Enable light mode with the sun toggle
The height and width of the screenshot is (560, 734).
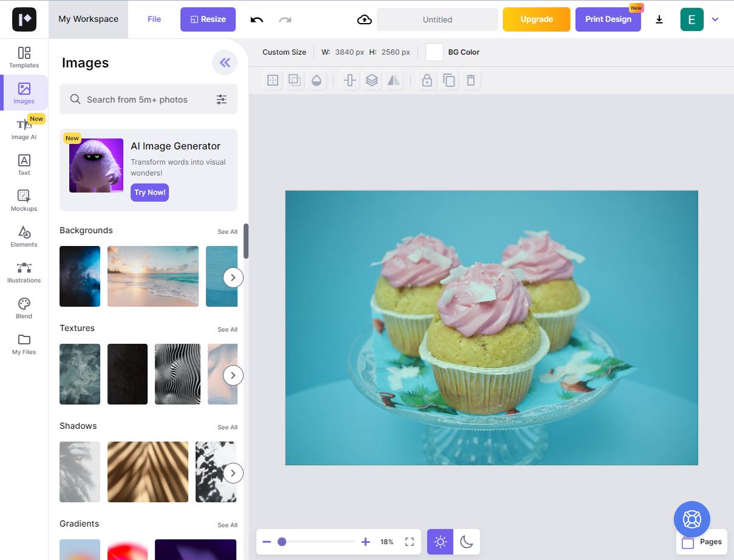point(440,541)
